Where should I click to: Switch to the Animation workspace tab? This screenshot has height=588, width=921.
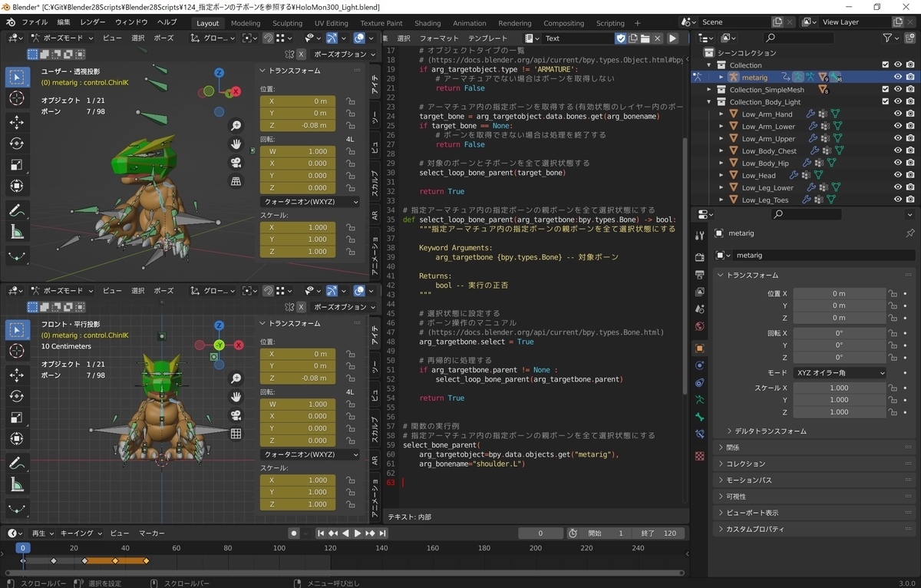click(469, 23)
